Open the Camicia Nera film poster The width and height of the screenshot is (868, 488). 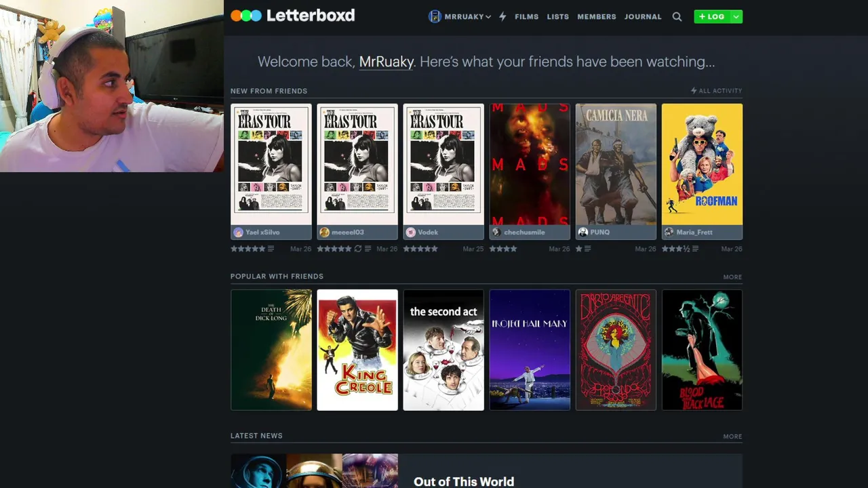tap(616, 164)
